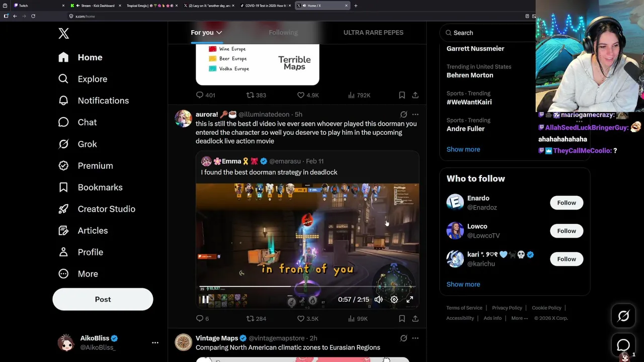The image size is (644, 362).
Task: Expand footer More options
Action: 520,318
